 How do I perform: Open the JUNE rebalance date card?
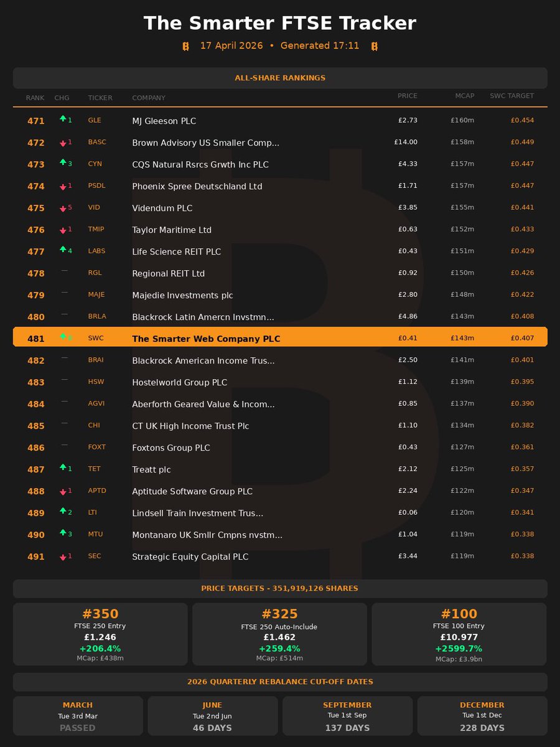tap(212, 716)
